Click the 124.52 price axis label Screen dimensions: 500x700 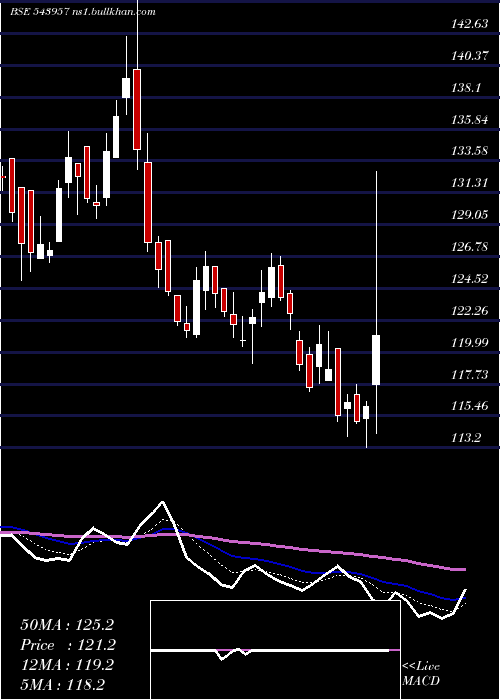click(470, 279)
